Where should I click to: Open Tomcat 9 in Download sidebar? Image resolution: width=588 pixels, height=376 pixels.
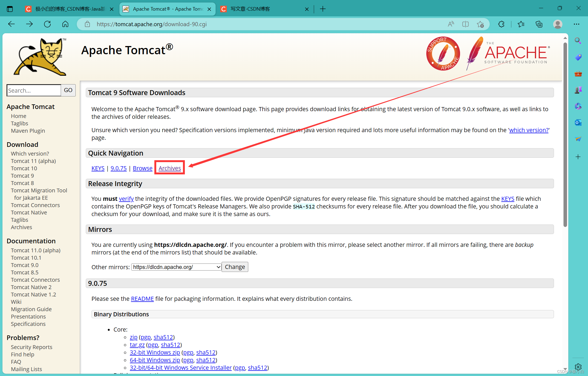22,176
